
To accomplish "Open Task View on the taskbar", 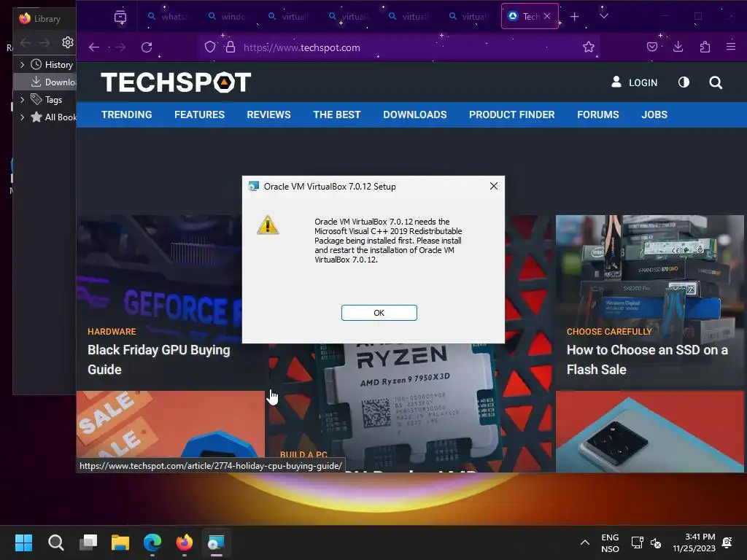I will [x=88, y=542].
